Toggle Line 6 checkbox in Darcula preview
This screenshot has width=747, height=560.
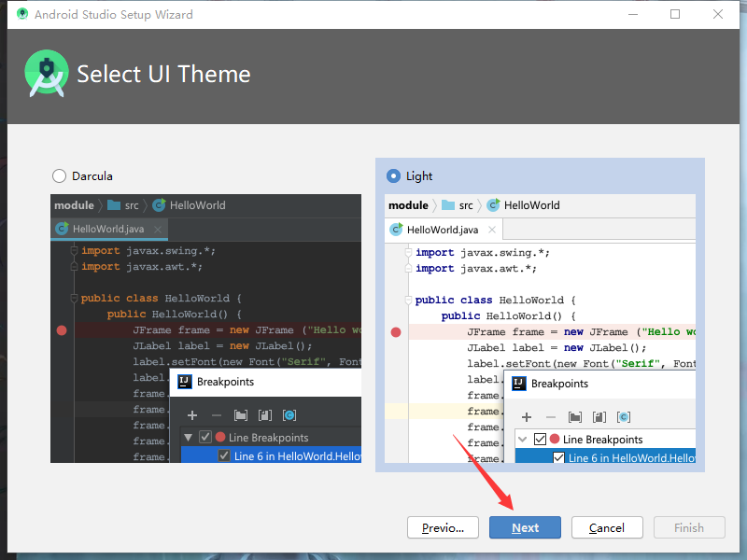point(224,455)
